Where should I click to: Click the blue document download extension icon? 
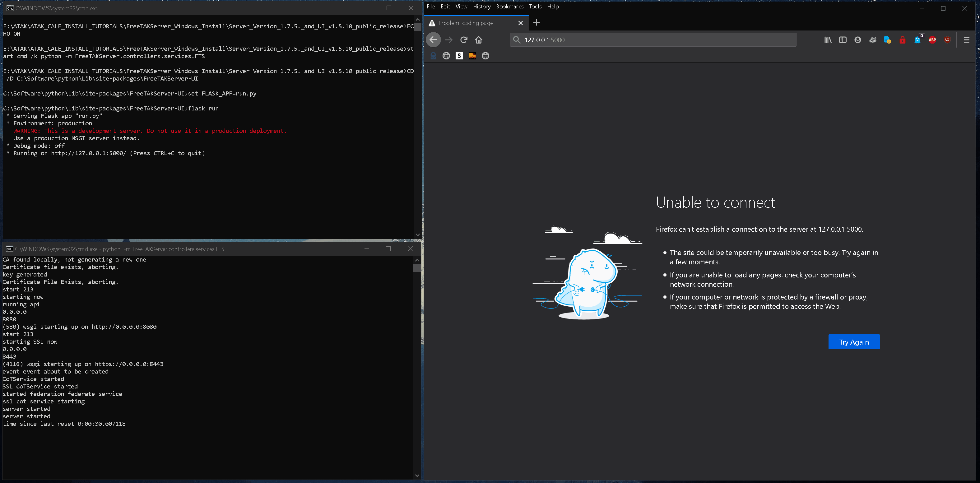click(x=888, y=40)
